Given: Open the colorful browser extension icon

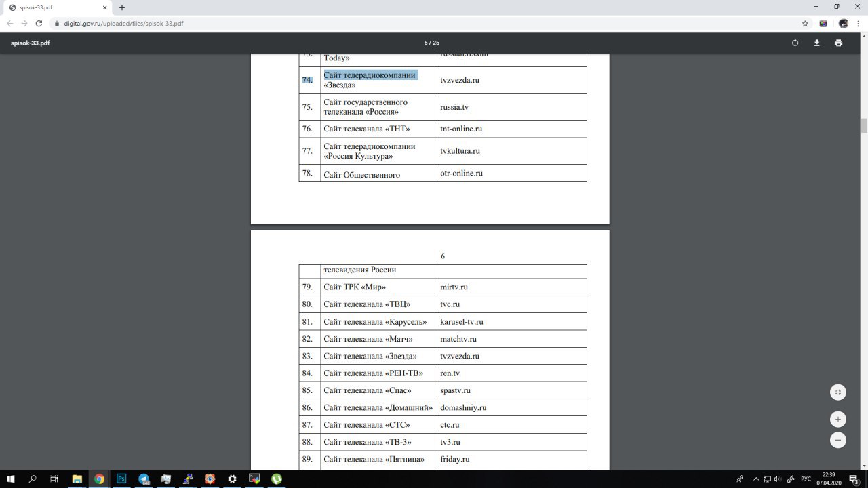Looking at the screenshot, I should [x=823, y=23].
